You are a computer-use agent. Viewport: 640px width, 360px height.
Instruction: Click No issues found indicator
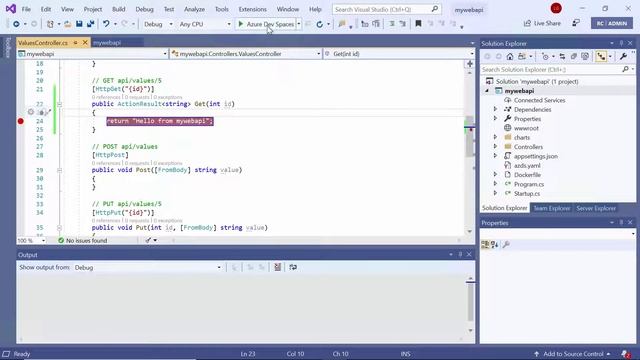point(83,240)
